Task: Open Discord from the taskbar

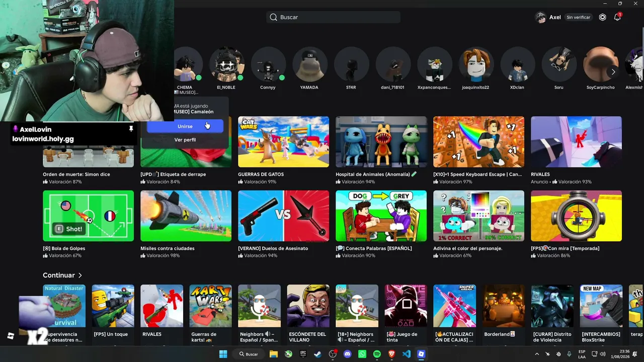Action: coord(347,354)
